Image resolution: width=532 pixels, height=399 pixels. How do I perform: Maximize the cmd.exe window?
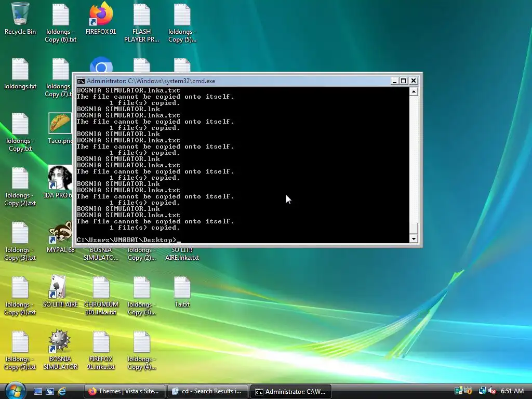click(x=403, y=81)
